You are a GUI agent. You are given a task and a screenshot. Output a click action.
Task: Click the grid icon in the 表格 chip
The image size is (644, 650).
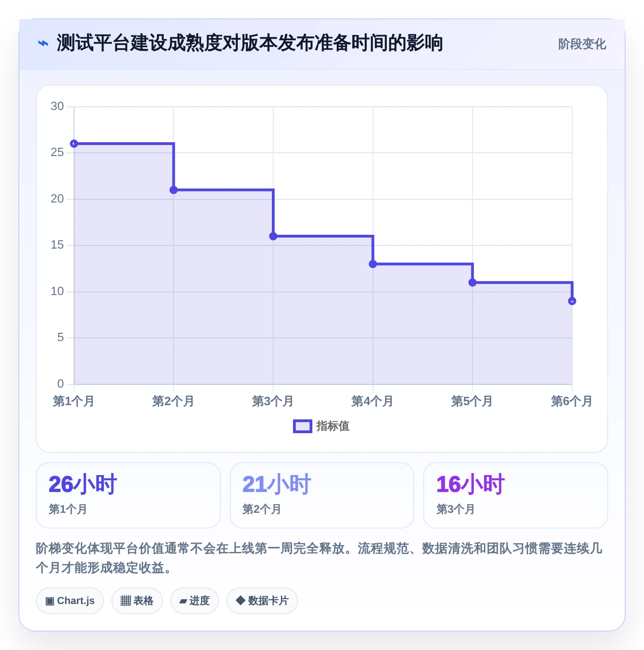coord(126,601)
